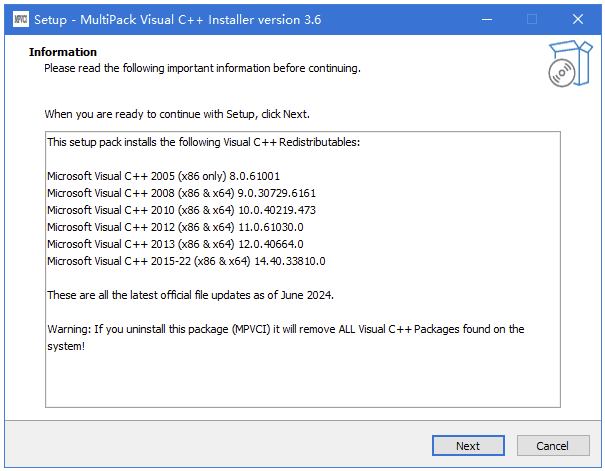Viewport: 605px width, 471px height.
Task: Click the MPVCI icon in title bar
Action: pos(20,19)
